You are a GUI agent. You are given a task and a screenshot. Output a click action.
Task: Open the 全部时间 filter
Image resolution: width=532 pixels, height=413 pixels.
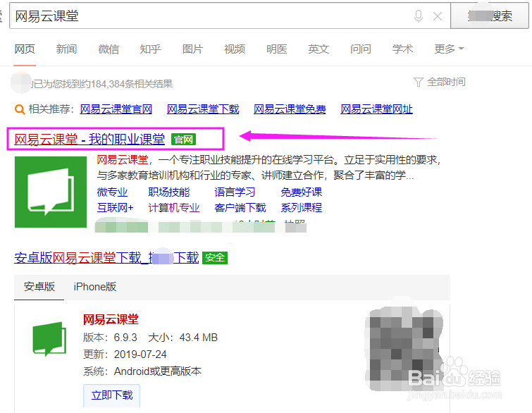pos(446,82)
